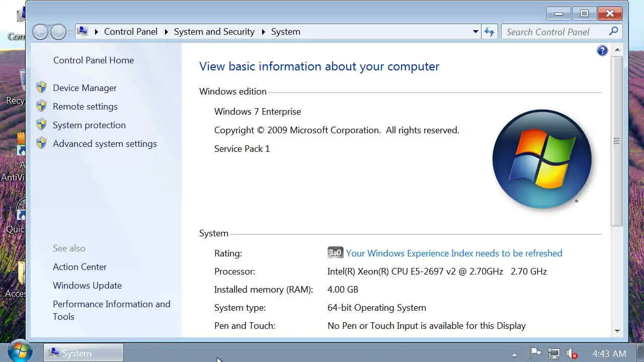Go to Control Panel breadcrumb

click(131, 32)
